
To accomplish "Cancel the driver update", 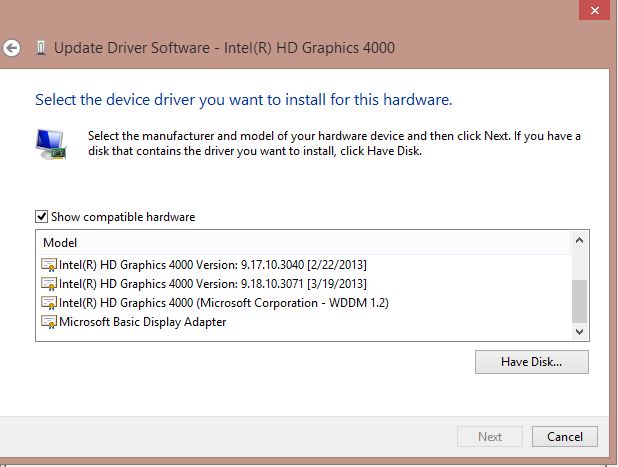I will 565,437.
